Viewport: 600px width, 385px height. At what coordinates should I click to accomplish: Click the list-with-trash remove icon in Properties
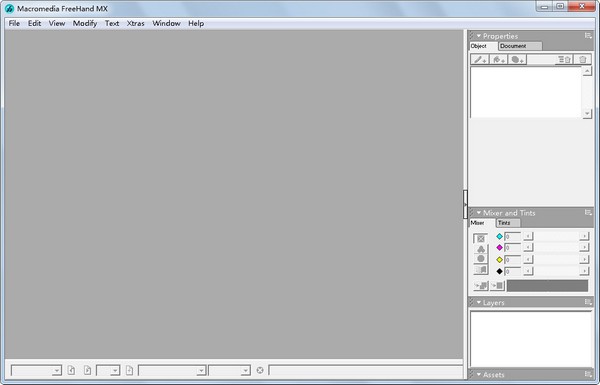(x=564, y=59)
